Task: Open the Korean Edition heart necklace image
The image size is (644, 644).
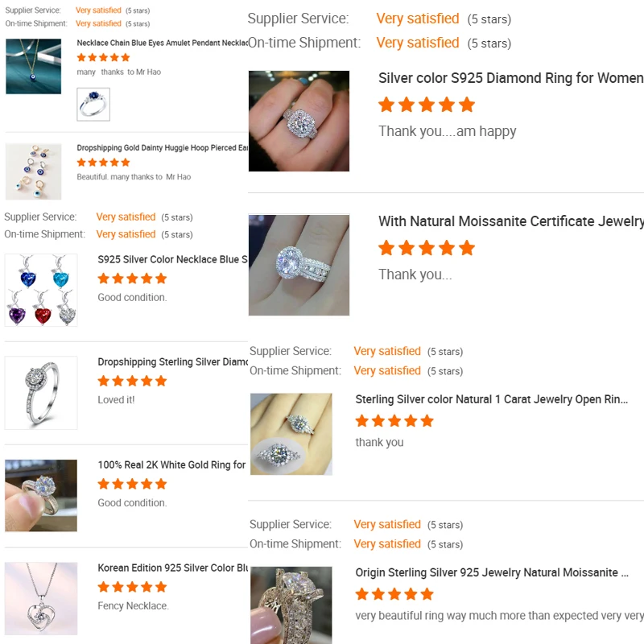Action: [x=41, y=598]
